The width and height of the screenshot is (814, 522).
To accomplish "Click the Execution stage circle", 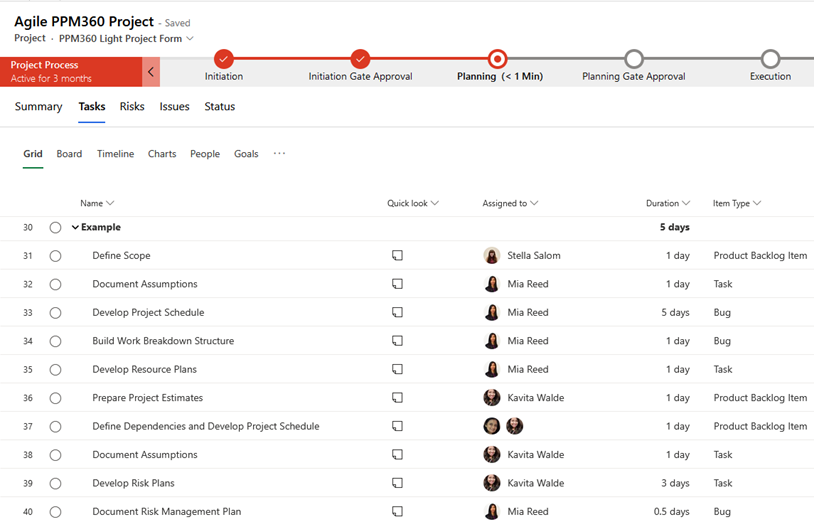I will [769, 59].
